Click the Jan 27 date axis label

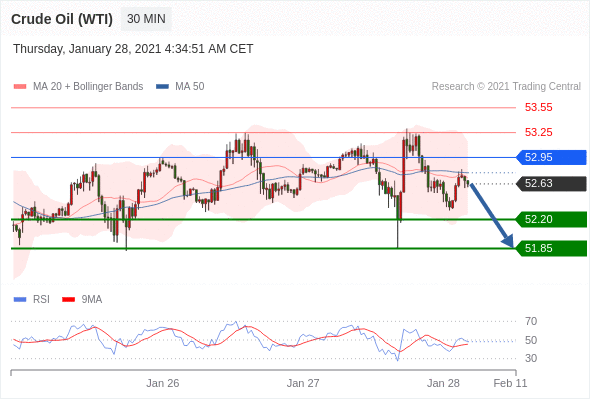pyautogui.click(x=303, y=383)
